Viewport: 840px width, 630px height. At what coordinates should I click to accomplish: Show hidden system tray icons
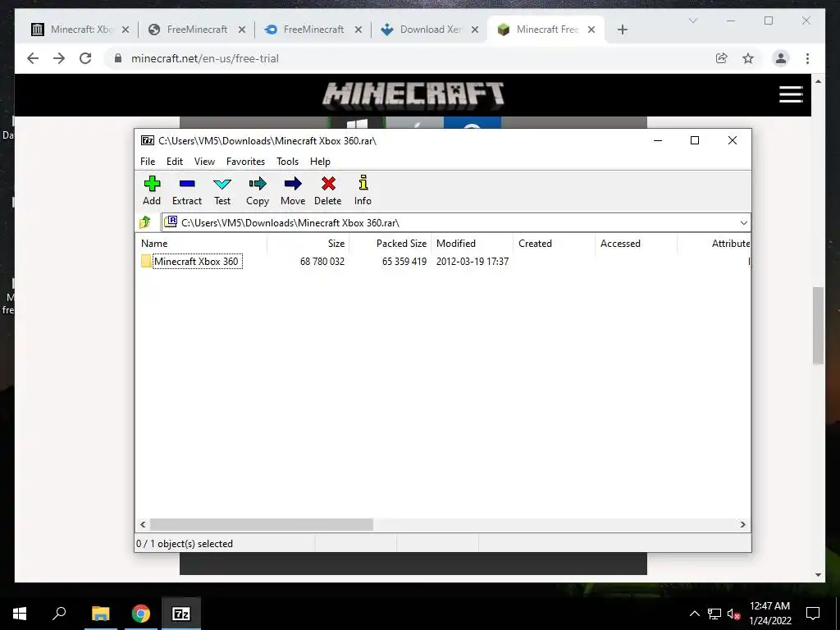point(694,614)
